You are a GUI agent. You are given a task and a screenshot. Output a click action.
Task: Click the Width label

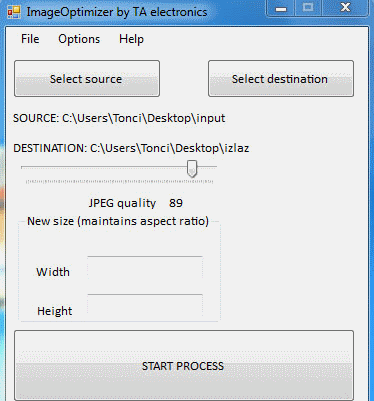click(x=53, y=272)
